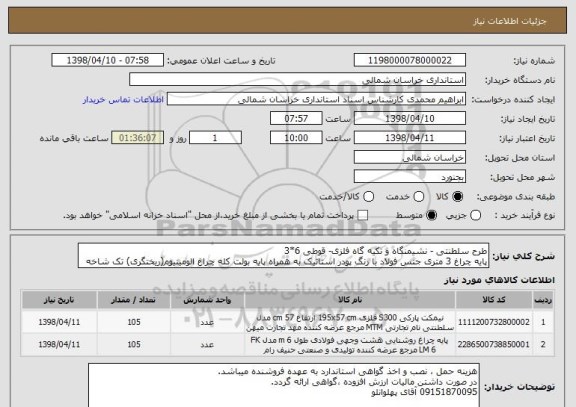
Task: Toggle the اسناد خزانه اسلامی payment checkbox
Action: pos(363,216)
